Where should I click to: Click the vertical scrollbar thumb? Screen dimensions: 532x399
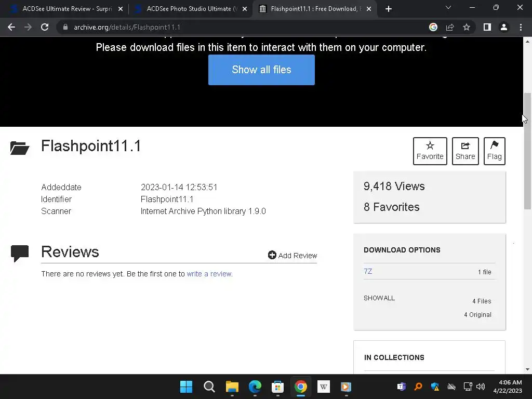tap(527, 151)
